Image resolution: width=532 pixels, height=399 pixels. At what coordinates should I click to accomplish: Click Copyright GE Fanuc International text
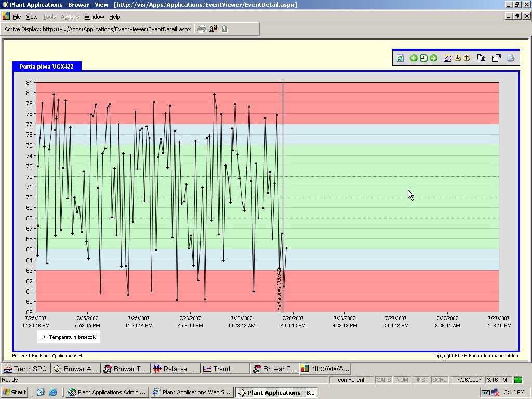click(x=476, y=355)
